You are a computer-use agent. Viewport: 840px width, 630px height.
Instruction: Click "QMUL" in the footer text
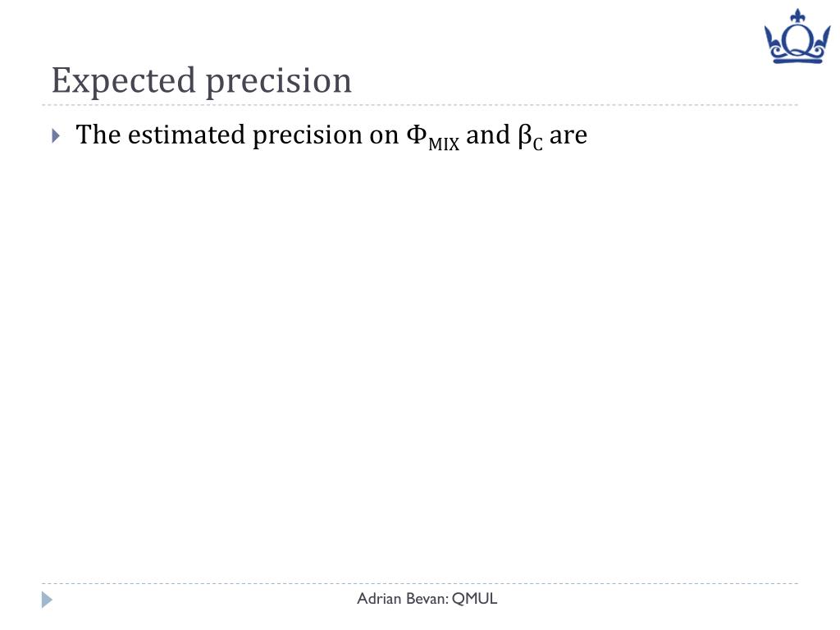(x=475, y=598)
